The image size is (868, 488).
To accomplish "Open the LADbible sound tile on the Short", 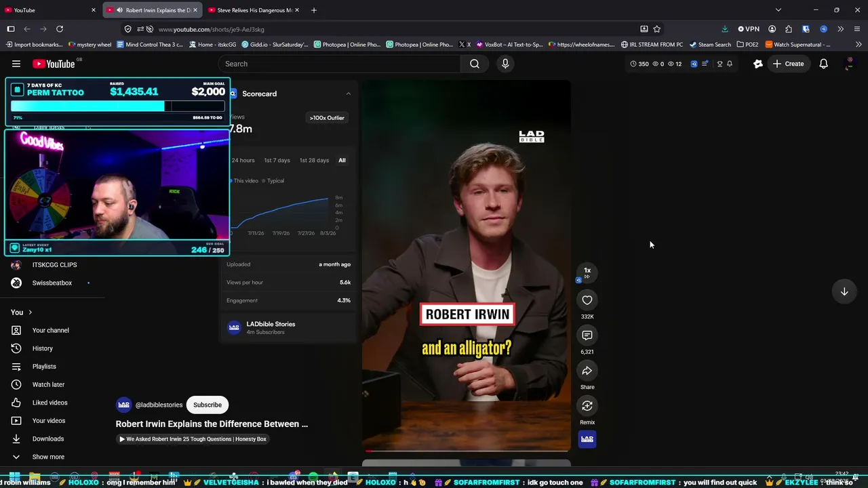I will pos(587,439).
